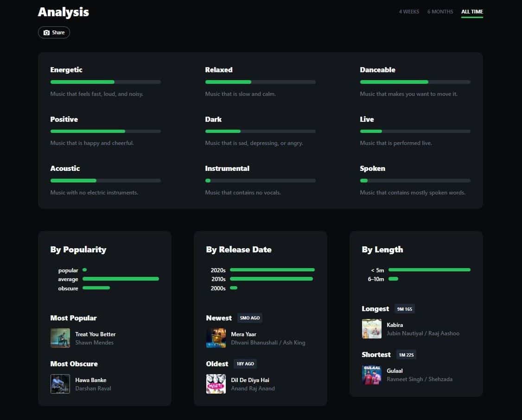522x420 pixels.
Task: Switch to the 6 MONTHS tab
Action: point(440,12)
